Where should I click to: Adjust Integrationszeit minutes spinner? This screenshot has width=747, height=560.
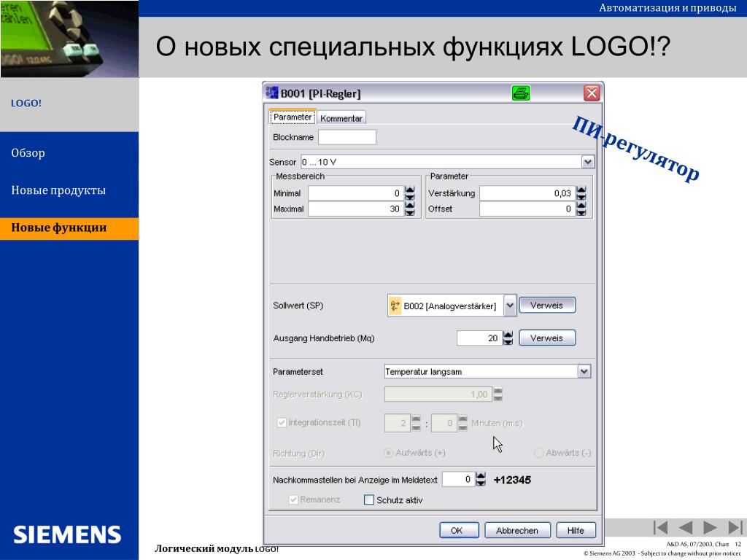[416, 423]
